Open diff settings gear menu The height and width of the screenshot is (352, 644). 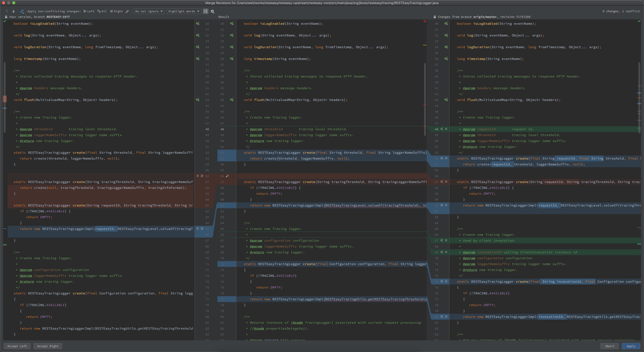point(213,11)
